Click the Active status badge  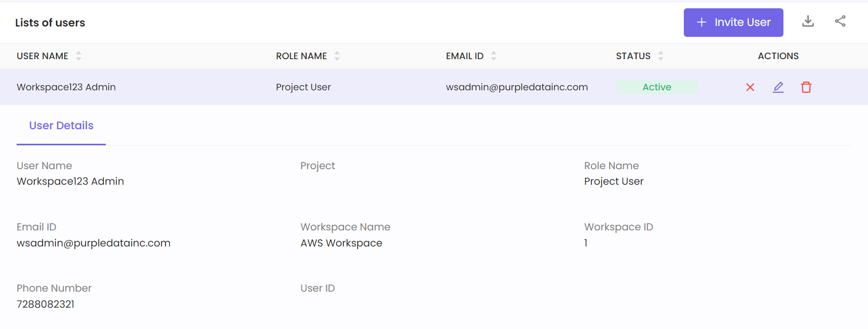pyautogui.click(x=657, y=87)
